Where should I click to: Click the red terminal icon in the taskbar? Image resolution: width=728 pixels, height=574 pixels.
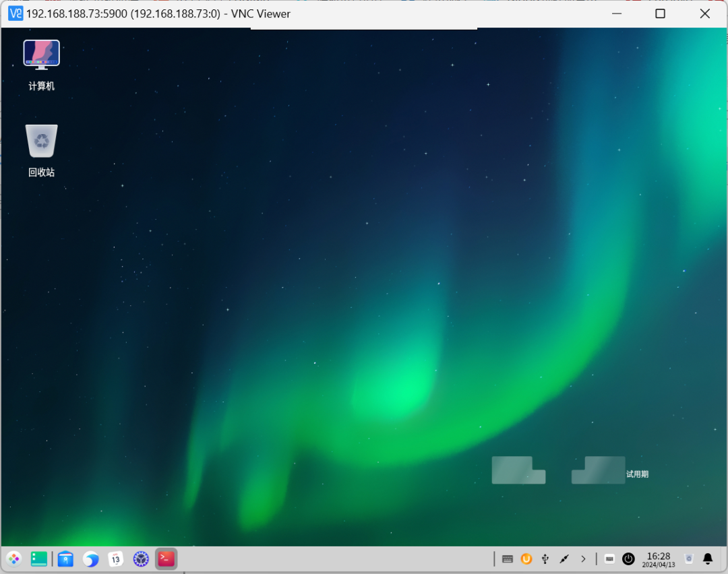click(x=166, y=559)
